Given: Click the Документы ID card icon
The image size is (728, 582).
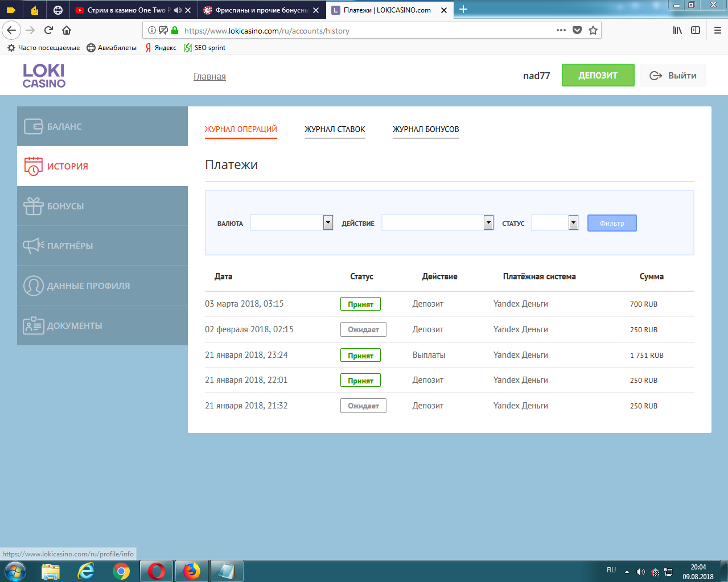Looking at the screenshot, I should point(34,325).
